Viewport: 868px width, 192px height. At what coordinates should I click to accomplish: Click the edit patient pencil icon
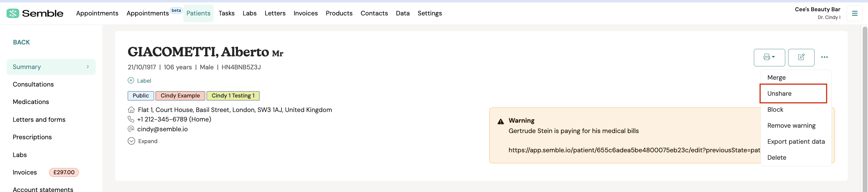tap(801, 57)
